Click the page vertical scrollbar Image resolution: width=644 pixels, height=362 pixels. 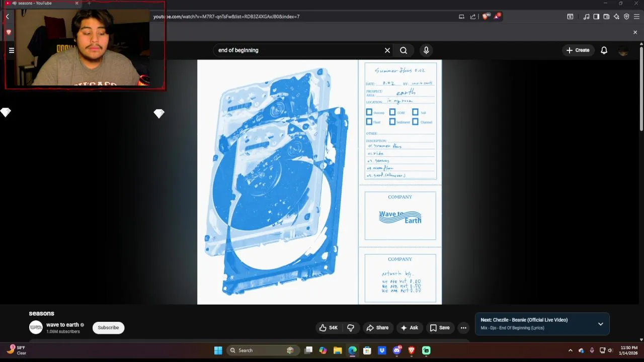coord(641,88)
